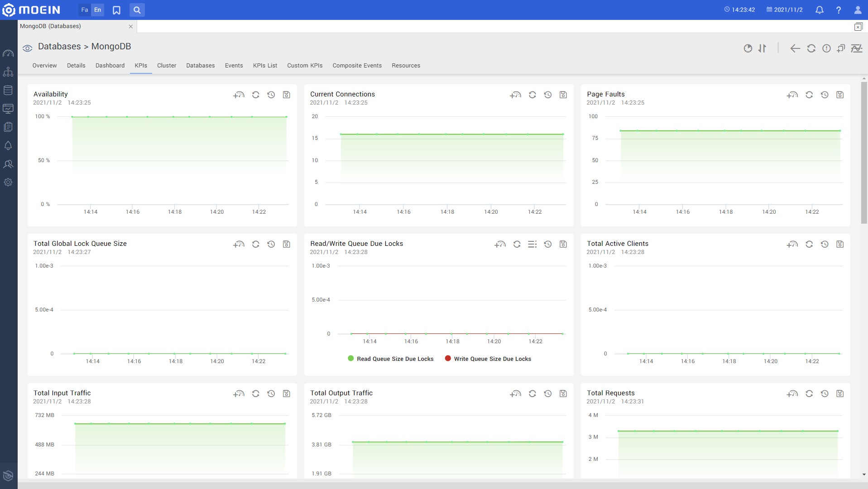868x489 pixels.
Task: Open the Details tab
Action: 76,66
